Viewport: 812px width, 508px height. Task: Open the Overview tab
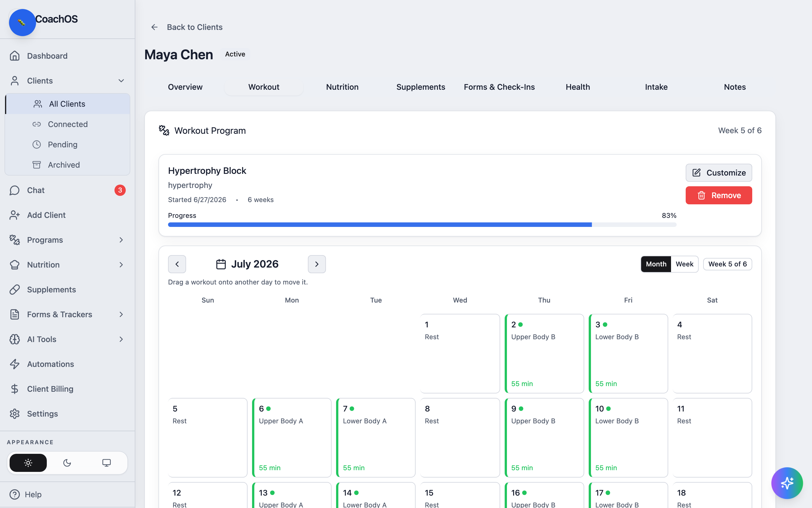point(185,87)
